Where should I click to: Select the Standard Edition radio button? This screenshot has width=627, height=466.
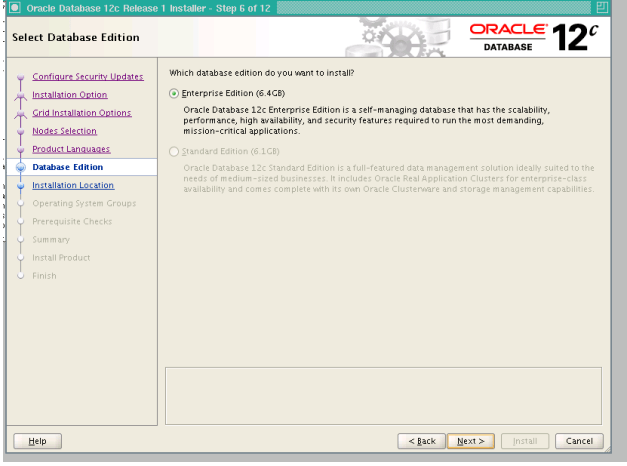click(174, 152)
